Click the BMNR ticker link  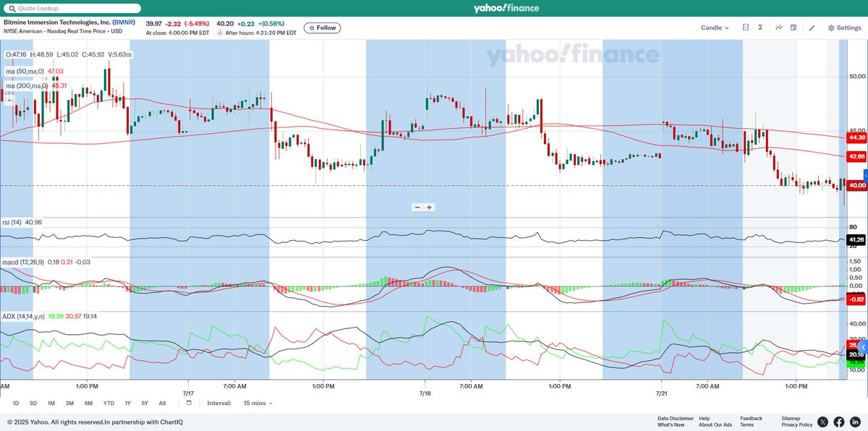pos(124,22)
